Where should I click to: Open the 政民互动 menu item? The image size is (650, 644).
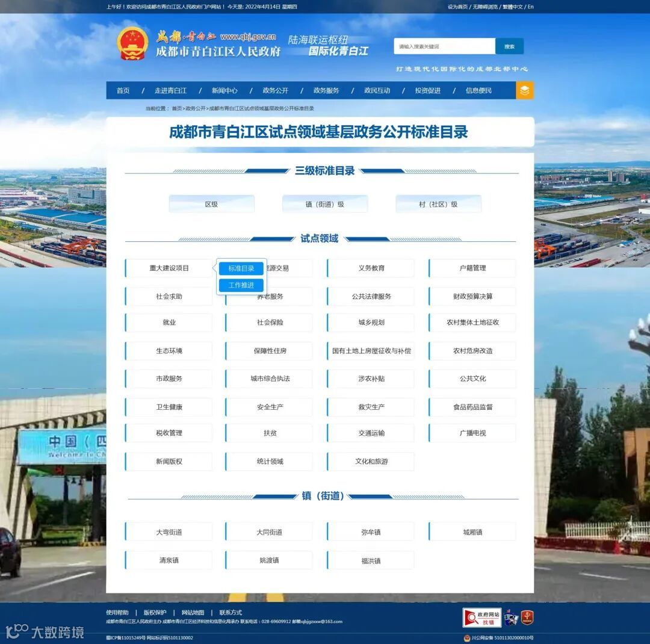point(377,90)
